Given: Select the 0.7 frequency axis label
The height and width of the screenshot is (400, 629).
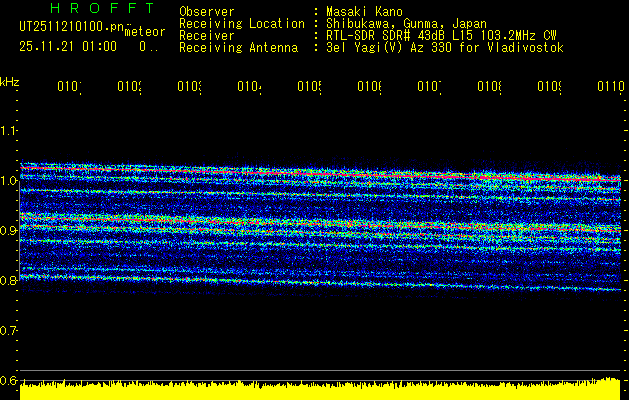Looking at the screenshot, I should point(10,331).
